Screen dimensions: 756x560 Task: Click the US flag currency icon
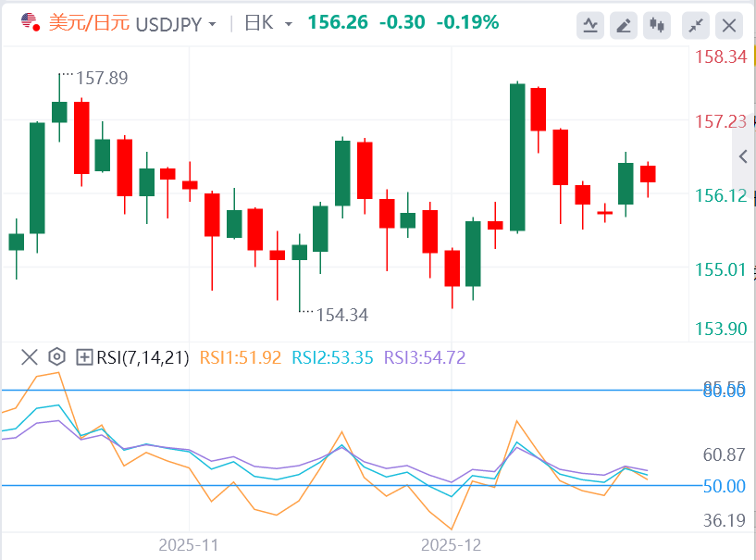point(29,22)
